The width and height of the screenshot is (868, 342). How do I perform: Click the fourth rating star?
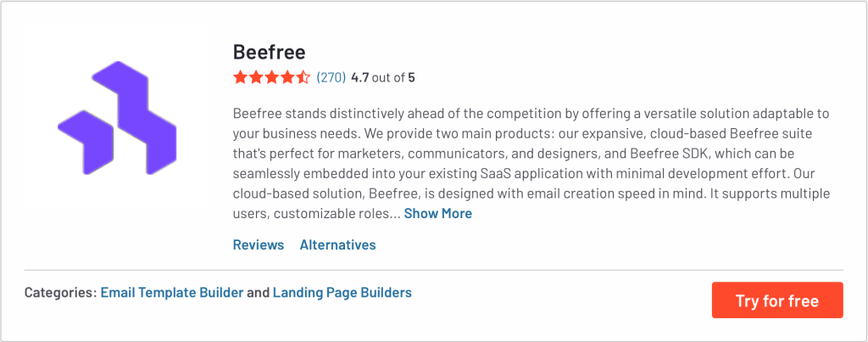click(x=287, y=77)
